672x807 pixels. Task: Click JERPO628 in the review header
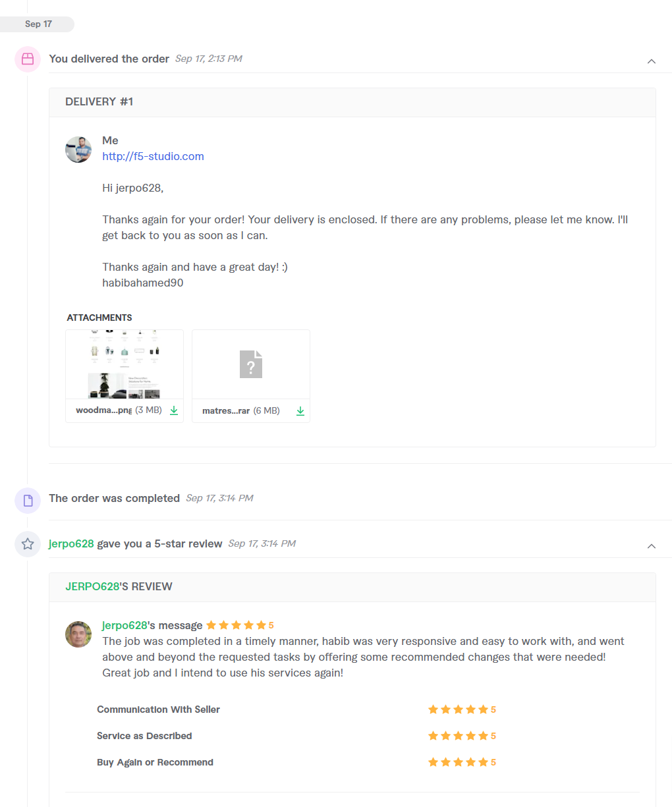[92, 586]
